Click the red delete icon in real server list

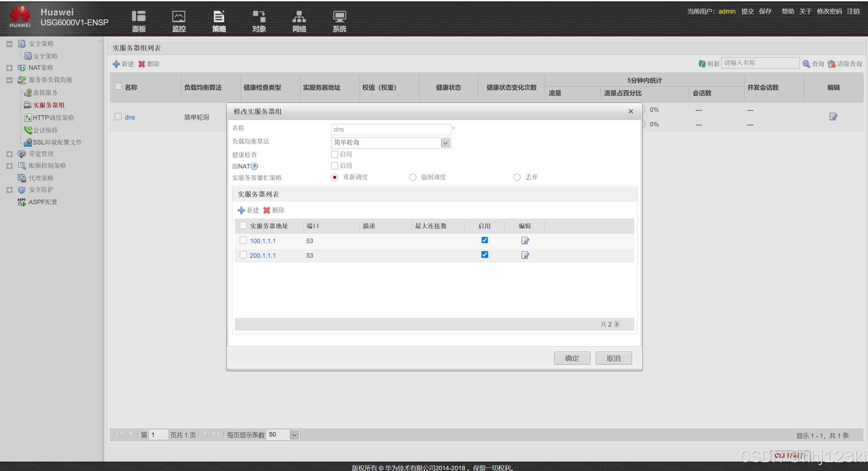(266, 210)
